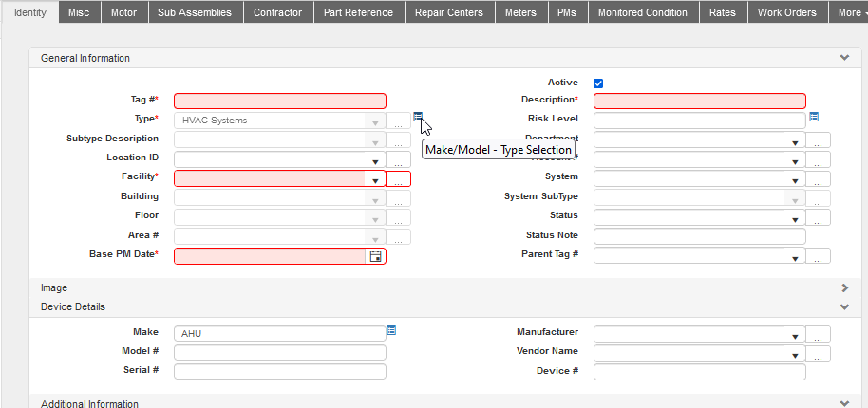The height and width of the screenshot is (408, 868).
Task: Click the Make/Model Type Selection icon
Action: click(x=418, y=117)
